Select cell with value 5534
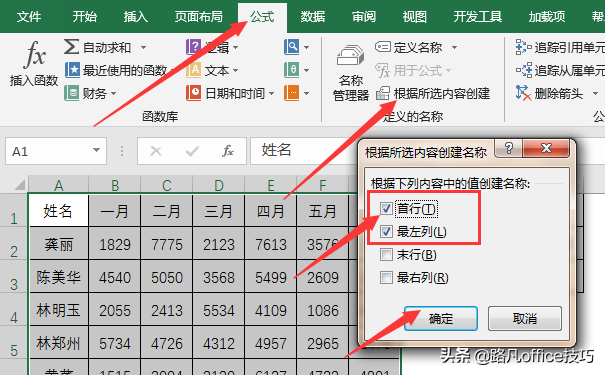This screenshot has height=375, width=605. pyautogui.click(x=219, y=310)
